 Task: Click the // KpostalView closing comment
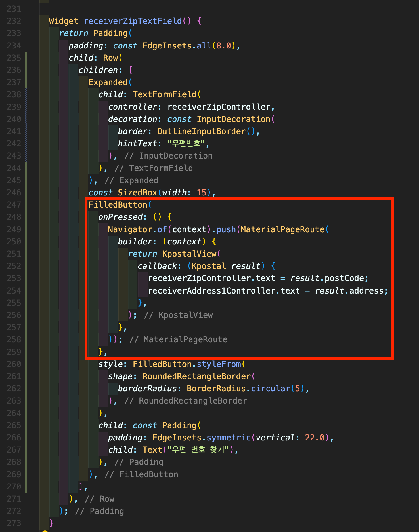click(179, 315)
